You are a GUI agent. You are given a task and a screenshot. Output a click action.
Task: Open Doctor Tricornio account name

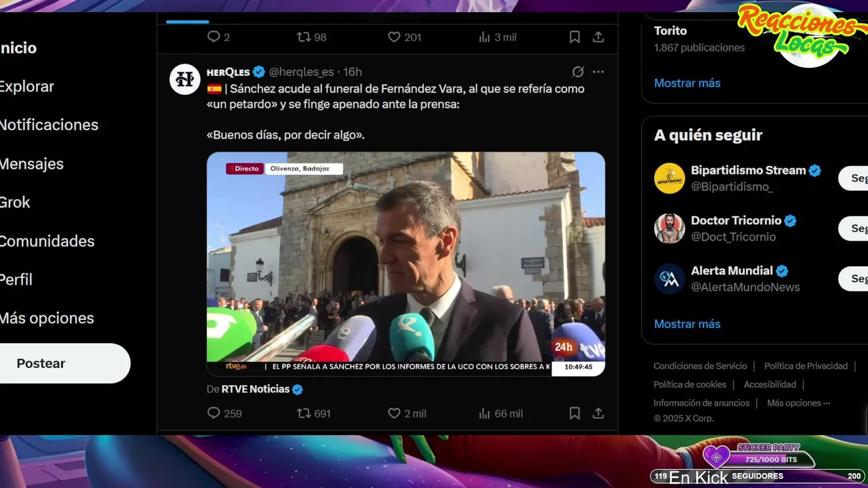point(736,220)
